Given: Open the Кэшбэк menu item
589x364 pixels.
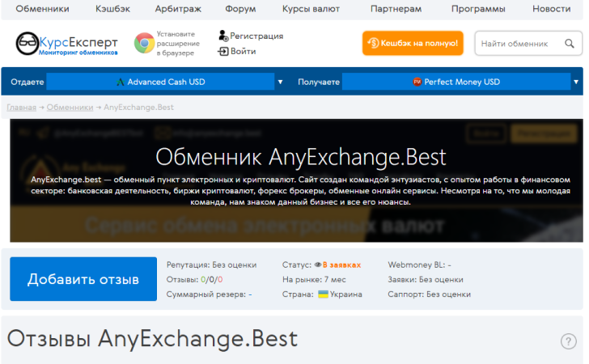Looking at the screenshot, I should (x=112, y=9).
